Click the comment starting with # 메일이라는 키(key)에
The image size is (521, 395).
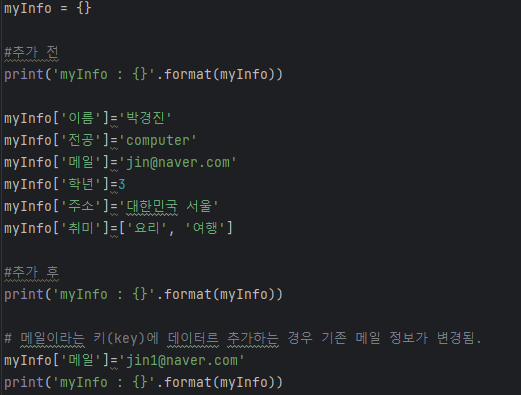point(243,338)
